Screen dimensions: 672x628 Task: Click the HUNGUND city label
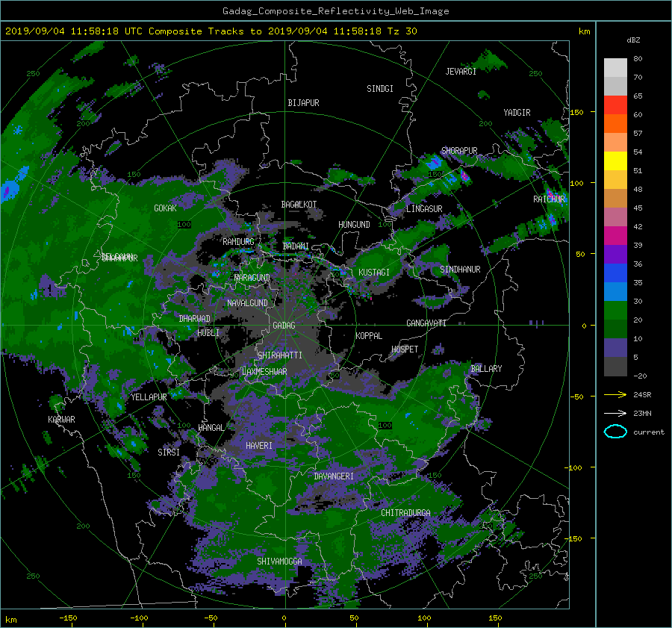(x=354, y=225)
